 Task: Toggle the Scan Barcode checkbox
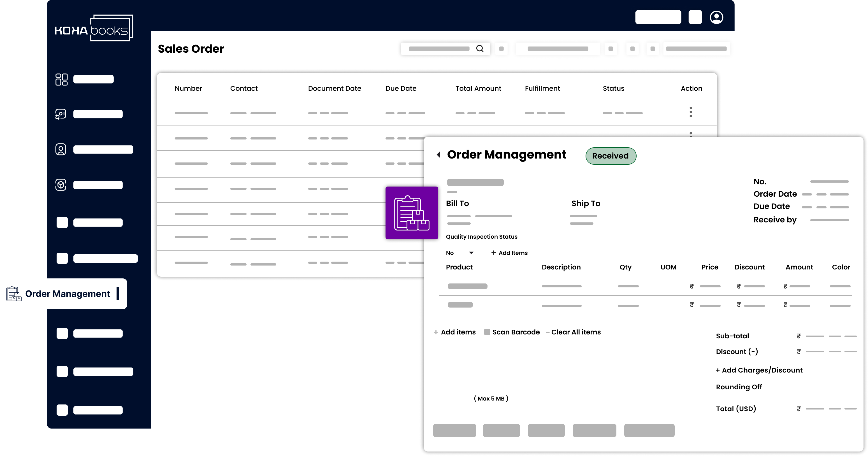(487, 332)
